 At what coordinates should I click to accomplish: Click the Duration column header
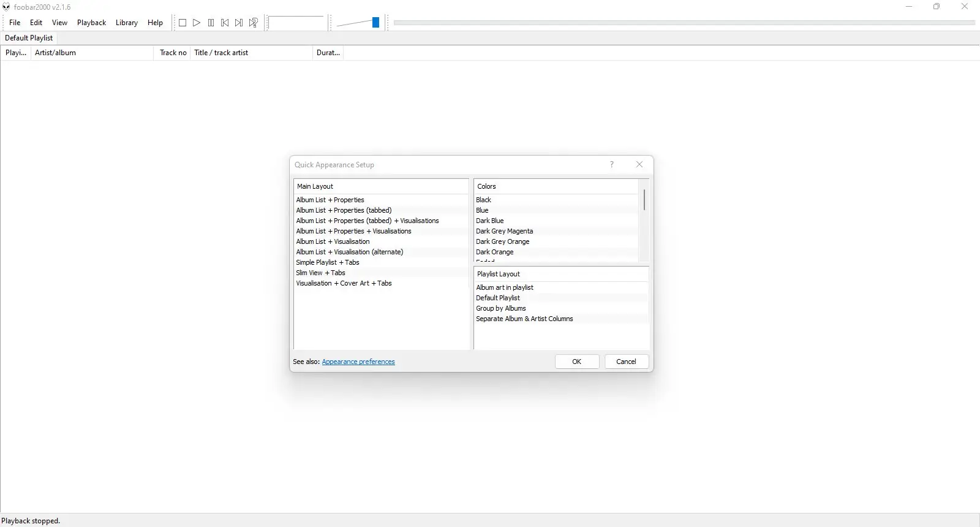point(328,53)
